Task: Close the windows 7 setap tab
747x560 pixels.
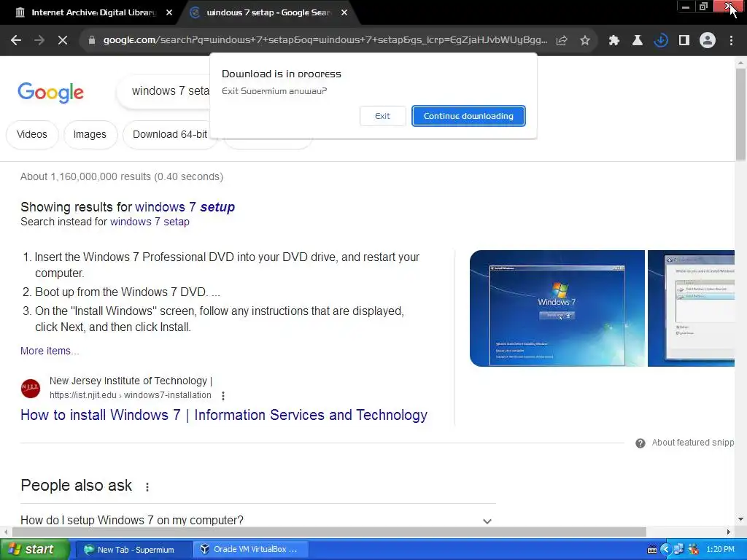Action: click(x=344, y=12)
